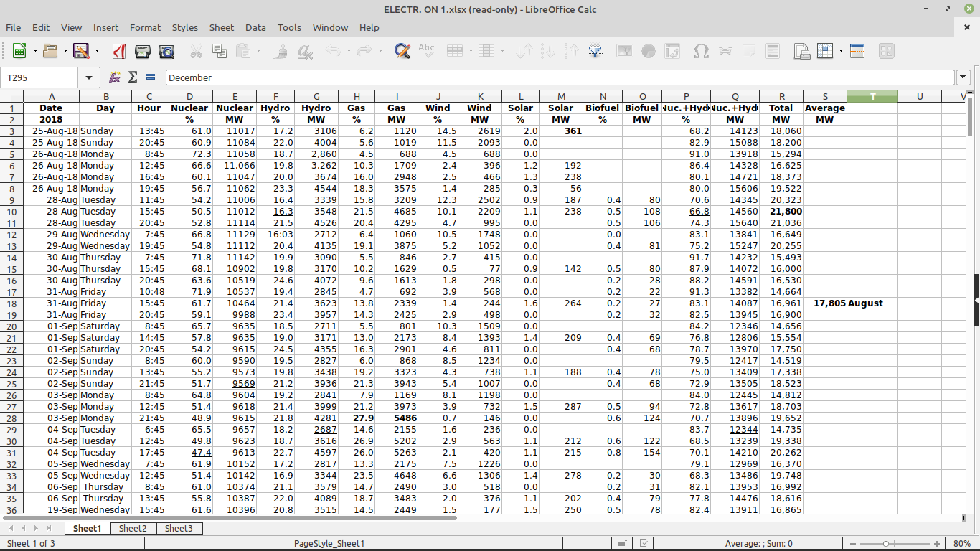Image resolution: width=980 pixels, height=551 pixels.
Task: Click the Insert Image icon
Action: click(x=625, y=51)
